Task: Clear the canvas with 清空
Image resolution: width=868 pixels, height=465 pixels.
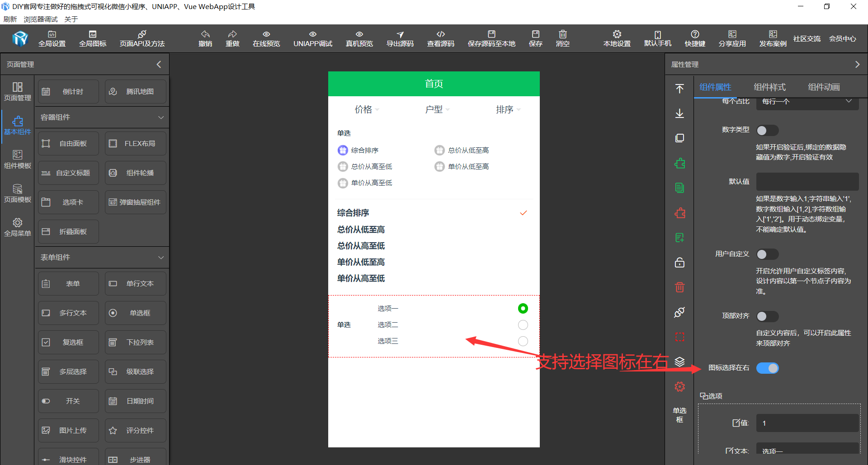Action: [x=563, y=39]
